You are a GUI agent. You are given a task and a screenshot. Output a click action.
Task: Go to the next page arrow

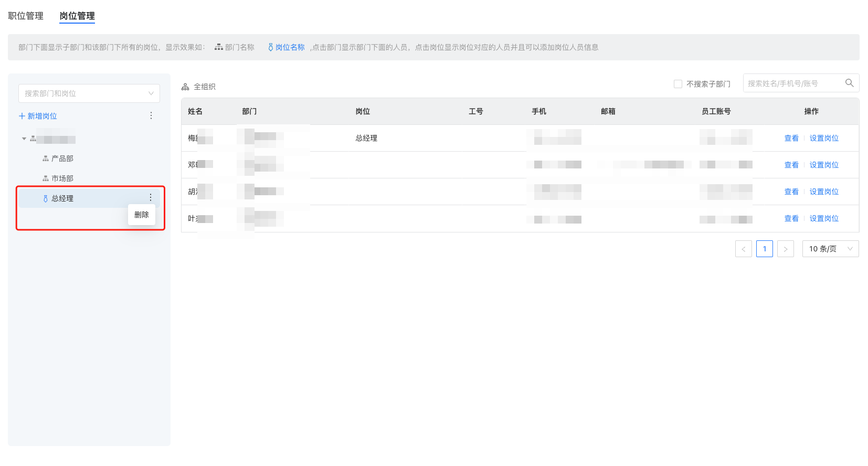[785, 249]
